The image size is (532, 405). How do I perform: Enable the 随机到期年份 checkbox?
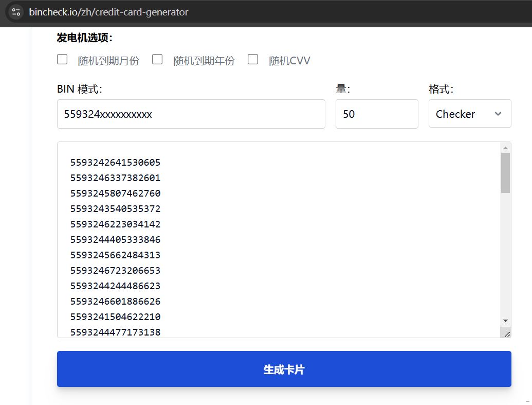[x=157, y=59]
